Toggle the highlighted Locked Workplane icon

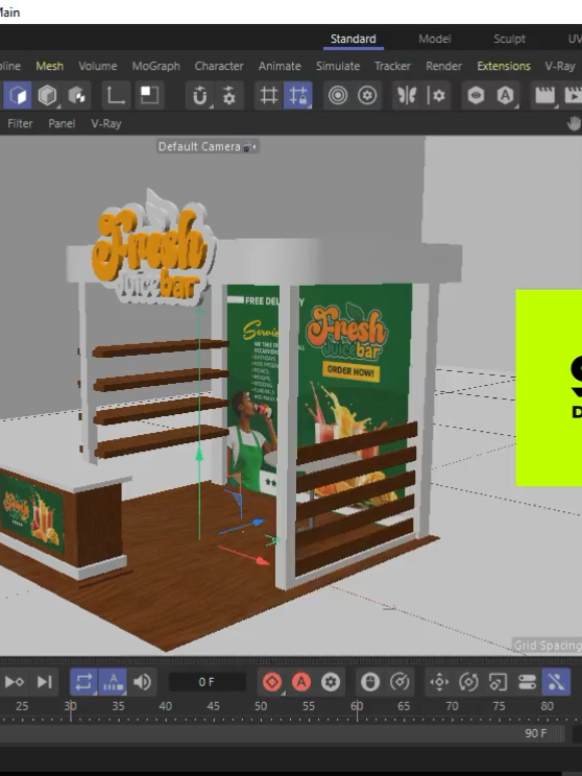coord(298,95)
